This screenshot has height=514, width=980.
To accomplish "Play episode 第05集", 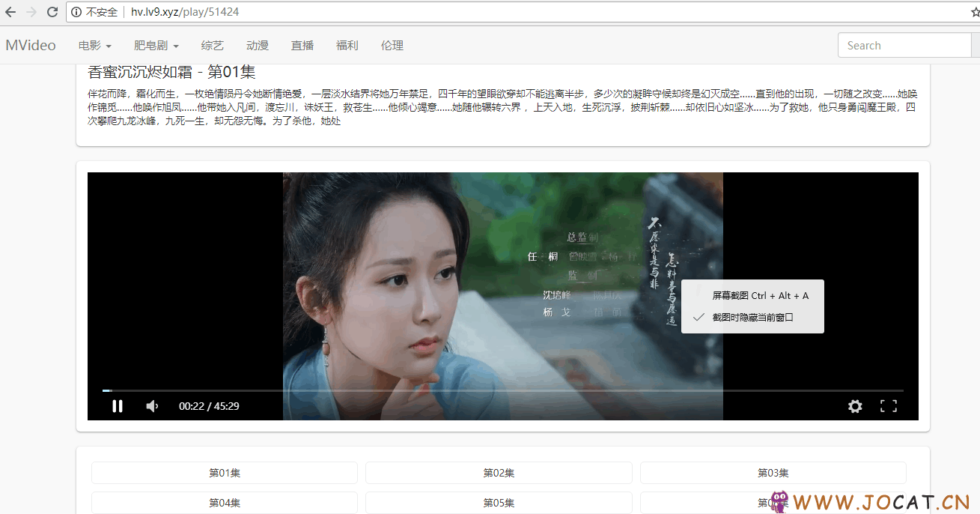I will point(499,503).
